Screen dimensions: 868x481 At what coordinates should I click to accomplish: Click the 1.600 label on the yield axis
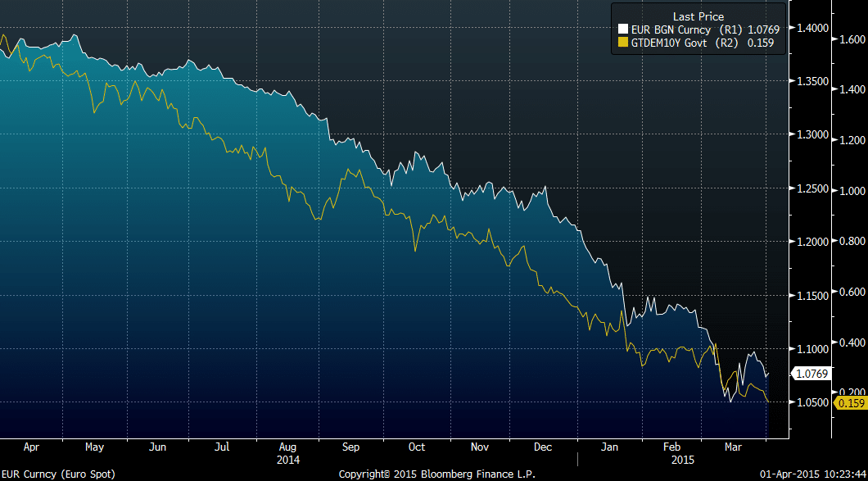point(849,39)
